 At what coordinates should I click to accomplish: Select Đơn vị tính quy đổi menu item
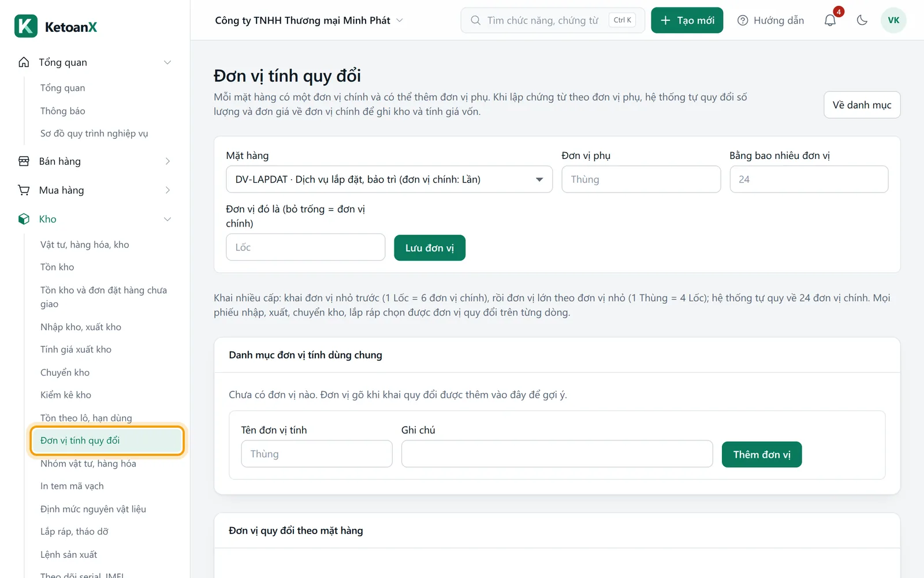(107, 440)
